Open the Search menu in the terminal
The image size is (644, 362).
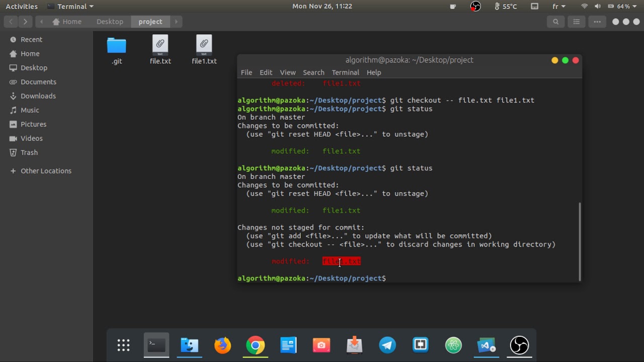point(313,72)
